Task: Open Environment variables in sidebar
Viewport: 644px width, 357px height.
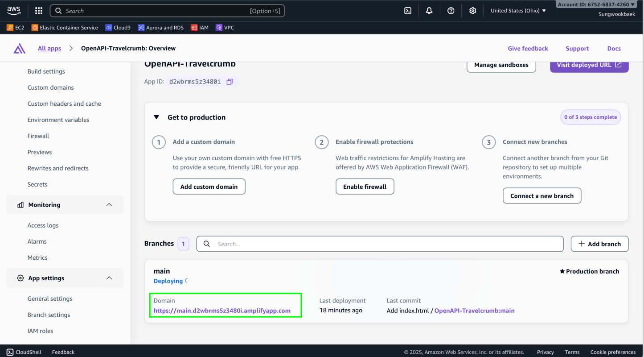Action: click(x=58, y=120)
